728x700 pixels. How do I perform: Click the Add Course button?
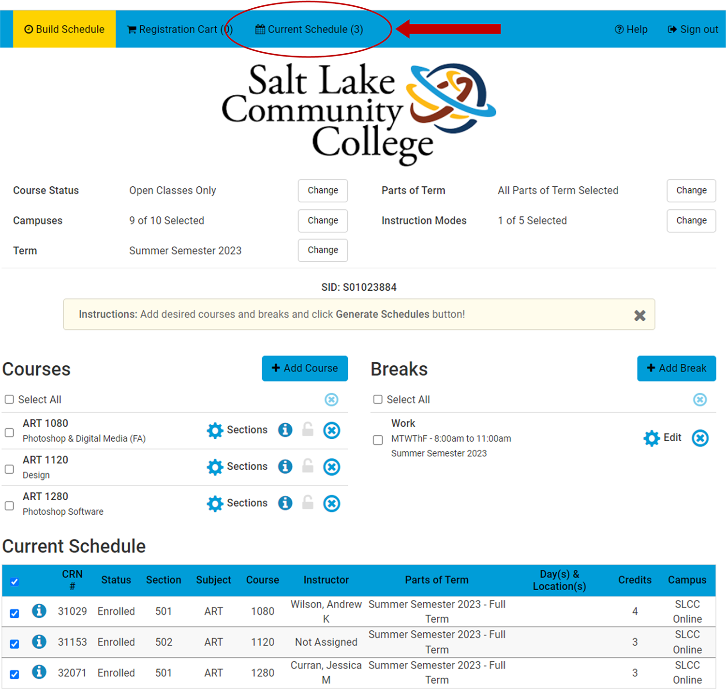pyautogui.click(x=305, y=369)
